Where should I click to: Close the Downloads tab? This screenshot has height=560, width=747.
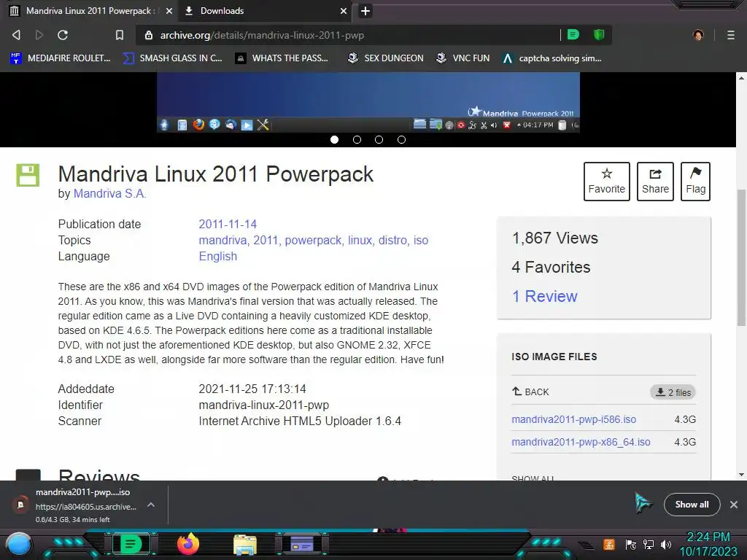pos(344,10)
